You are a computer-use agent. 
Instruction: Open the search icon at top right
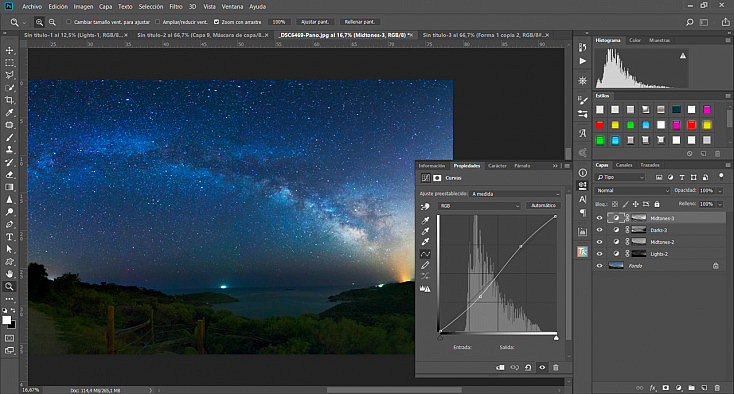tap(690, 22)
